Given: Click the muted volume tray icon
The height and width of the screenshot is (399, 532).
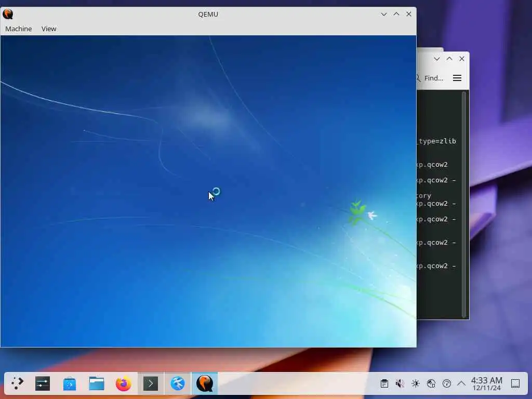Looking at the screenshot, I should pyautogui.click(x=400, y=383).
